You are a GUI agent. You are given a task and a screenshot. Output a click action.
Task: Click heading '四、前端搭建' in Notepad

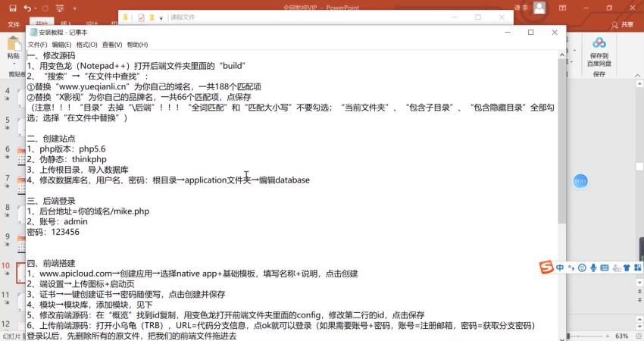[51, 264]
